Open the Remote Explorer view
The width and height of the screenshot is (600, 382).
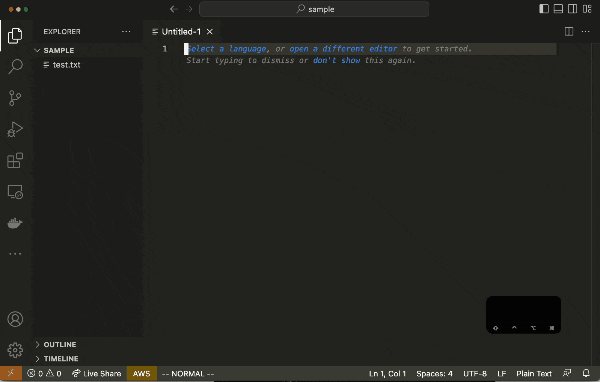coord(15,192)
